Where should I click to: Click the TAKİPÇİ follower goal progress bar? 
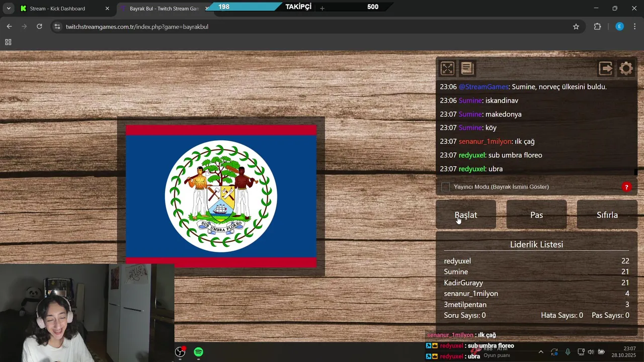[298, 7]
